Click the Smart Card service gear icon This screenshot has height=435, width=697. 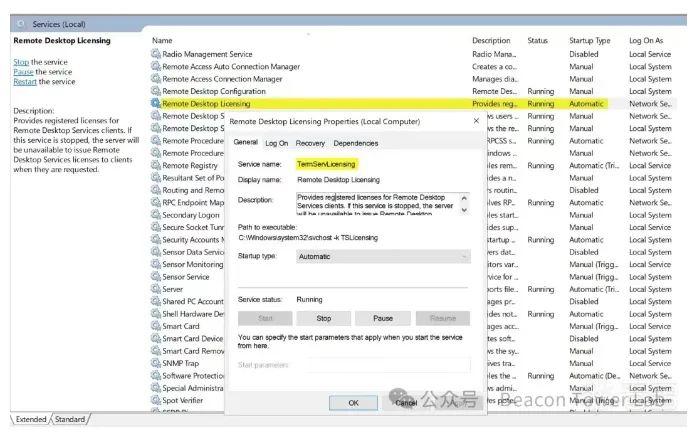click(156, 326)
